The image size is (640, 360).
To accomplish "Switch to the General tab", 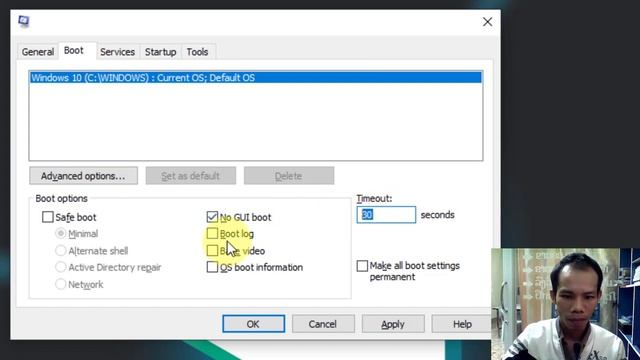I will 38,52.
